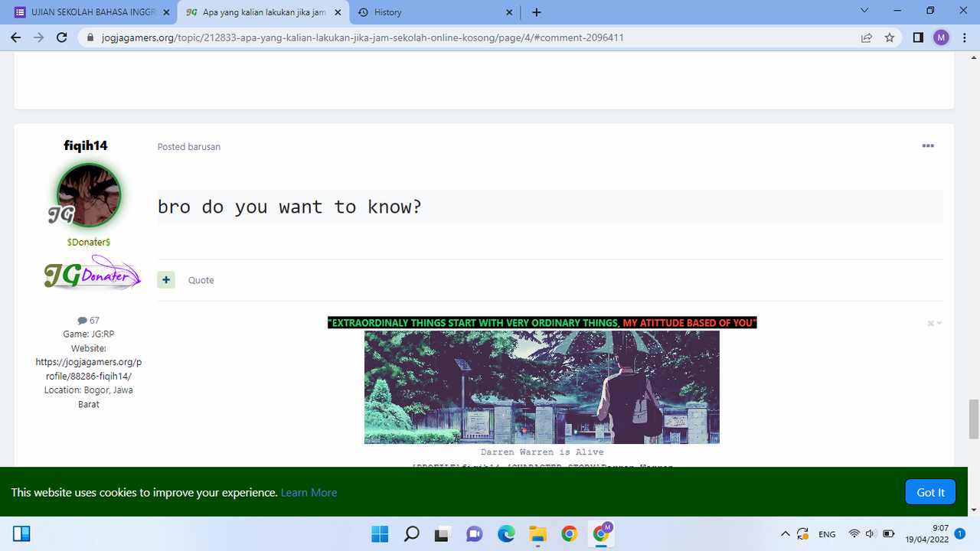Close the History tab
The image size is (980, 551).
click(509, 12)
